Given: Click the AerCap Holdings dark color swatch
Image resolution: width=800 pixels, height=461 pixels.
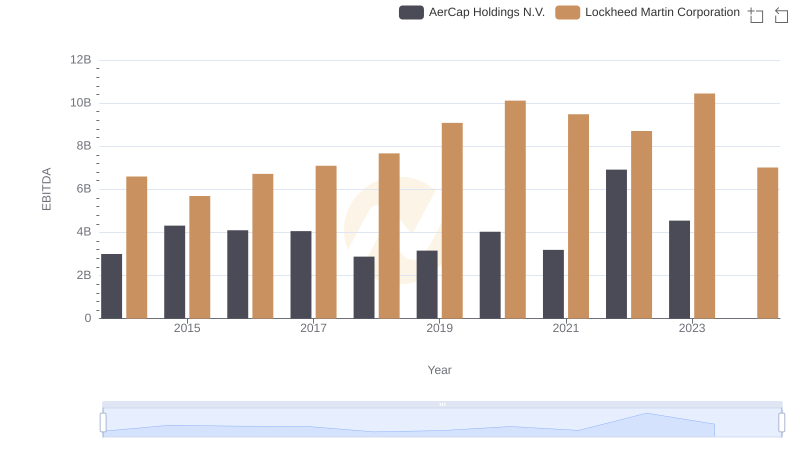Looking at the screenshot, I should pos(411,12).
